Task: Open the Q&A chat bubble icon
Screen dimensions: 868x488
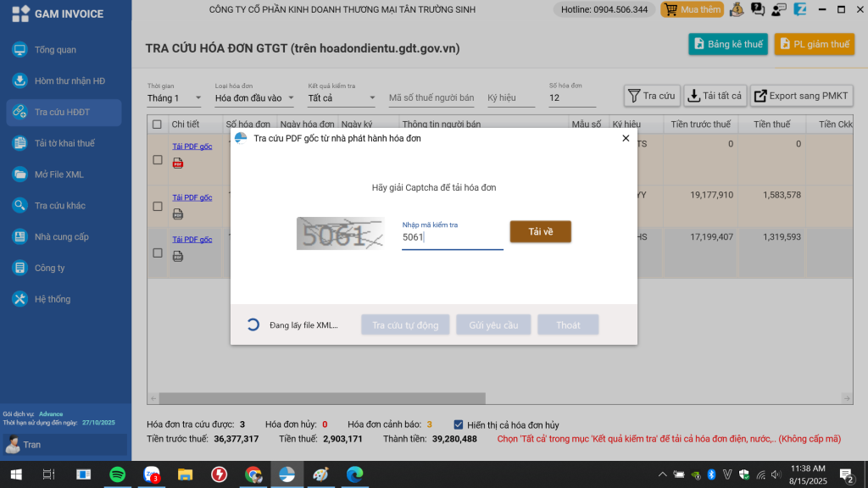Action: pyautogui.click(x=757, y=10)
